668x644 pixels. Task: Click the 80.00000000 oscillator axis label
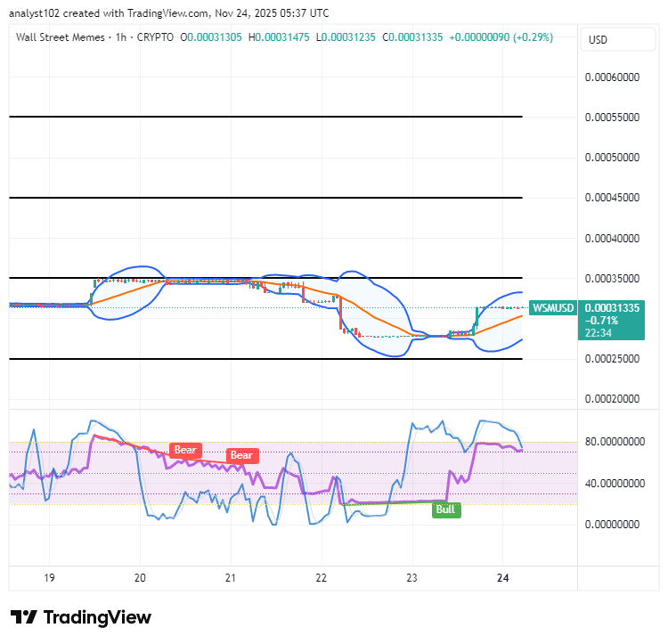615,442
